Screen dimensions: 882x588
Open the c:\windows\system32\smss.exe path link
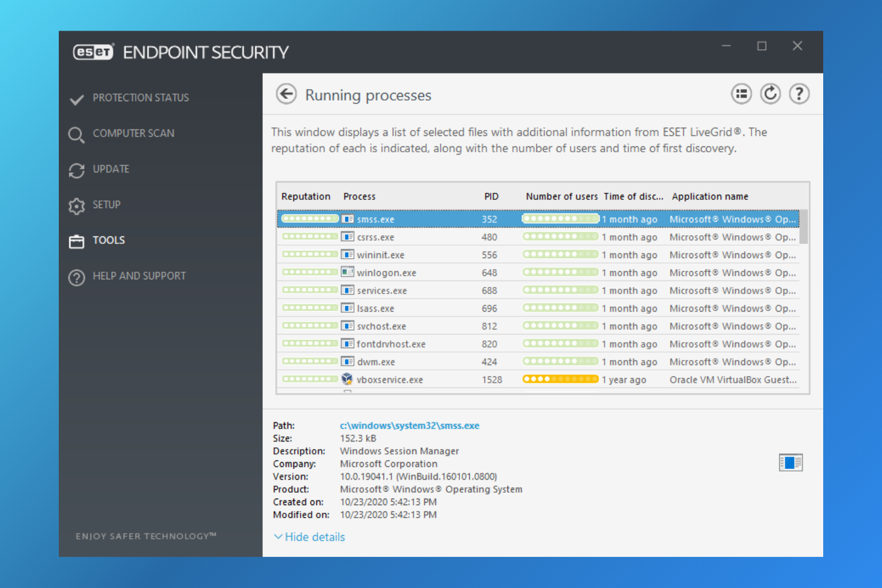pyautogui.click(x=409, y=426)
